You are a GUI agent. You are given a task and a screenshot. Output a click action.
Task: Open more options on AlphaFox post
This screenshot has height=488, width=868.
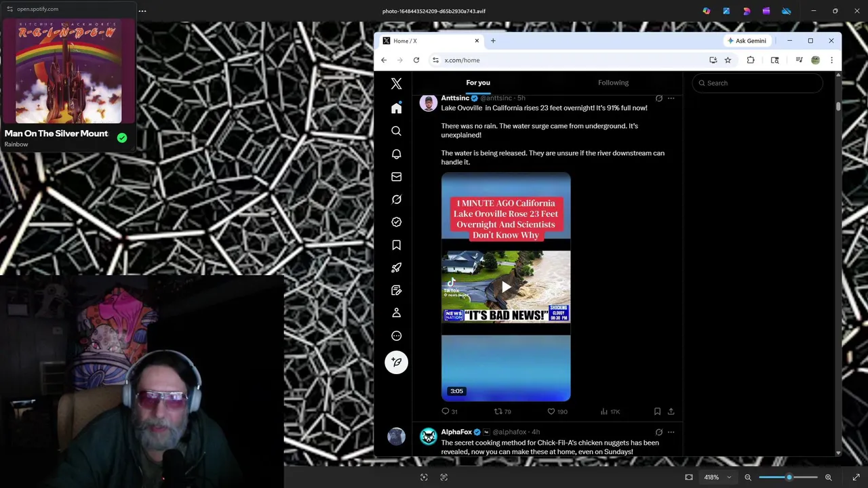[671, 432]
